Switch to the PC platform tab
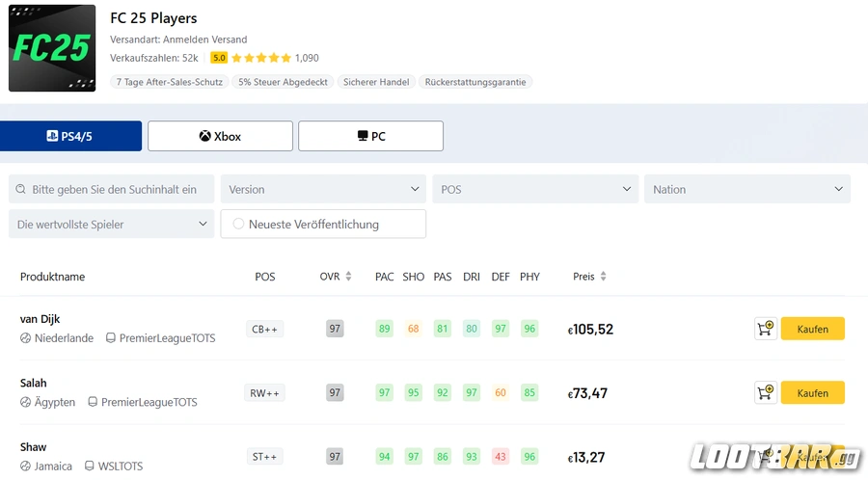The width and height of the screenshot is (868, 480). pyautogui.click(x=371, y=136)
